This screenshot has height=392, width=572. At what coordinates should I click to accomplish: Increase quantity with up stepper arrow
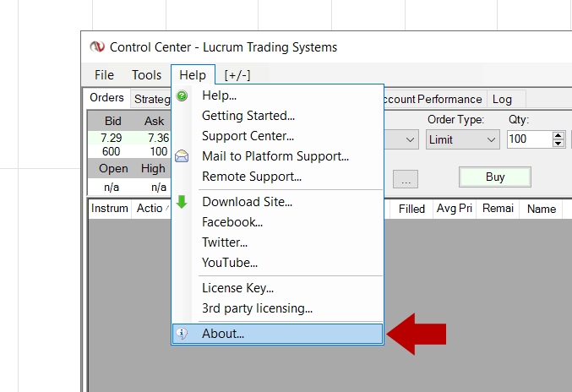click(x=558, y=136)
